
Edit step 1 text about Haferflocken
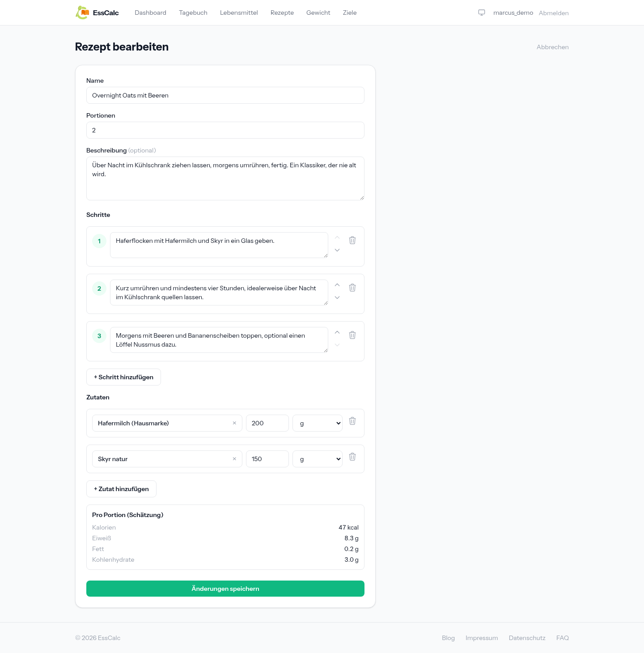[219, 245]
